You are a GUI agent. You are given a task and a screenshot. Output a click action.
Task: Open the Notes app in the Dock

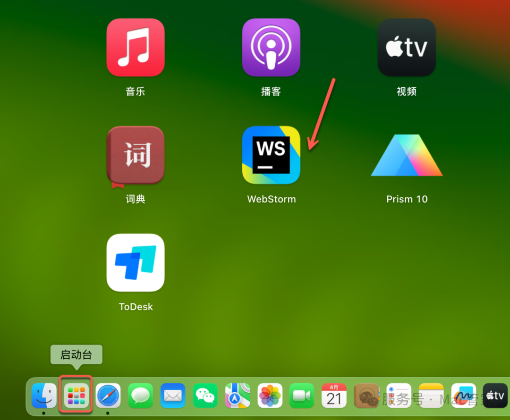coord(431,395)
